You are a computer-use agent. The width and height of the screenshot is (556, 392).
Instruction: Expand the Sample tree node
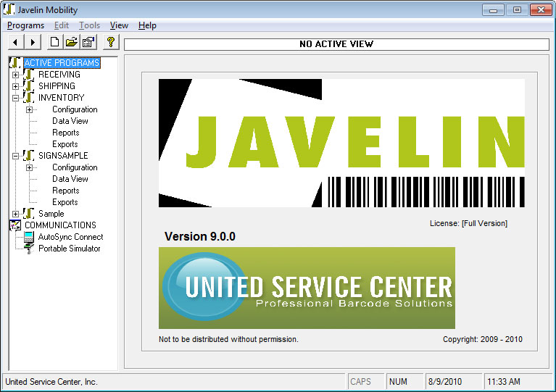(16, 214)
